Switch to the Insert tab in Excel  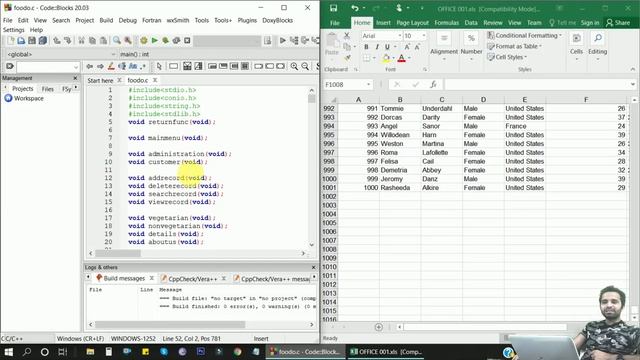click(383, 23)
